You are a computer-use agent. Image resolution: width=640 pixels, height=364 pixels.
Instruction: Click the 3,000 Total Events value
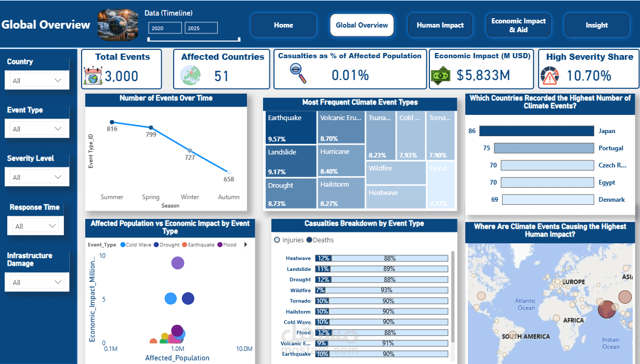click(x=122, y=76)
